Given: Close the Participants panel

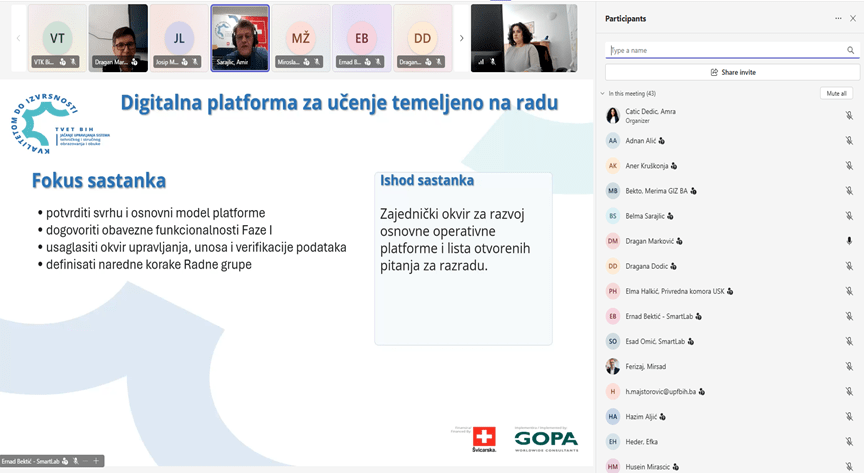Looking at the screenshot, I should click(x=852, y=18).
